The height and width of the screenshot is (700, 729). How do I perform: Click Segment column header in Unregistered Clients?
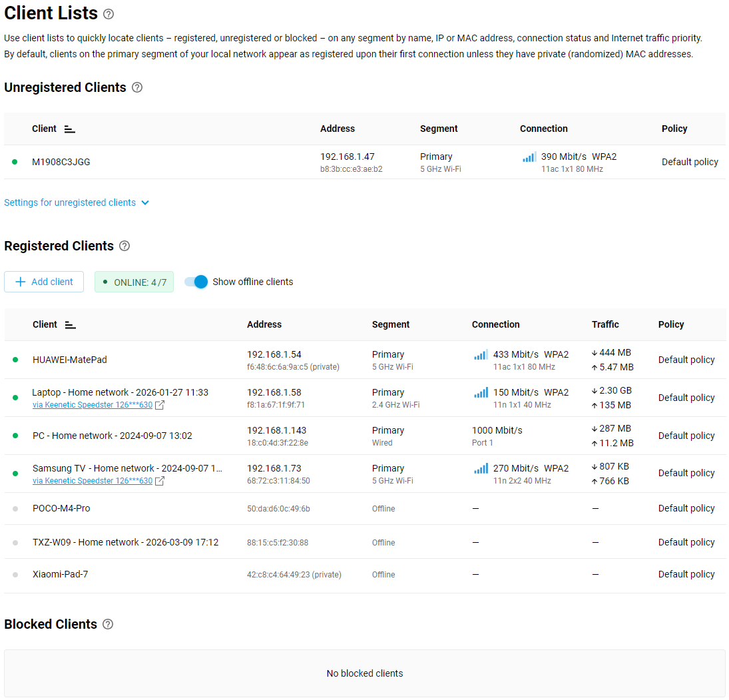click(x=439, y=129)
